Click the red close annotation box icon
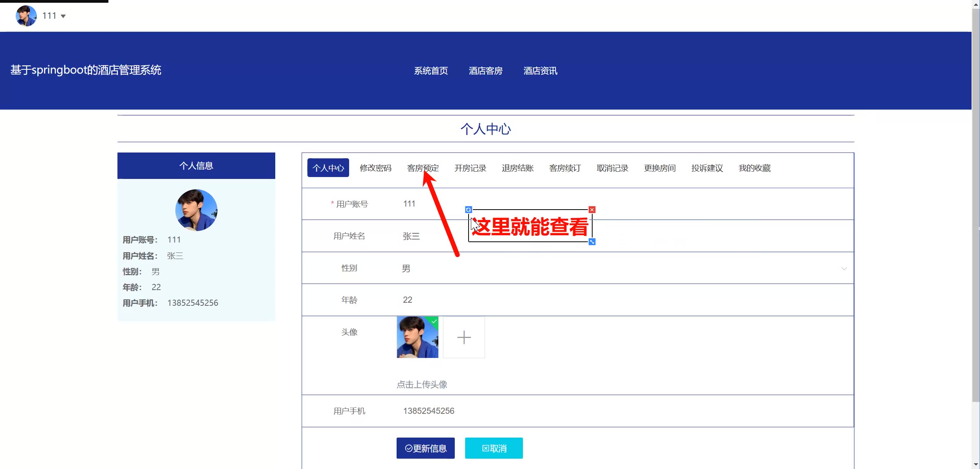The image size is (980, 469). pos(592,210)
